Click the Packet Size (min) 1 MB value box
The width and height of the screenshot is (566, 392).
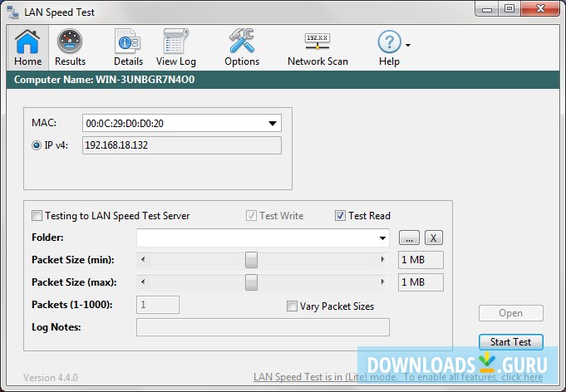coord(421,260)
